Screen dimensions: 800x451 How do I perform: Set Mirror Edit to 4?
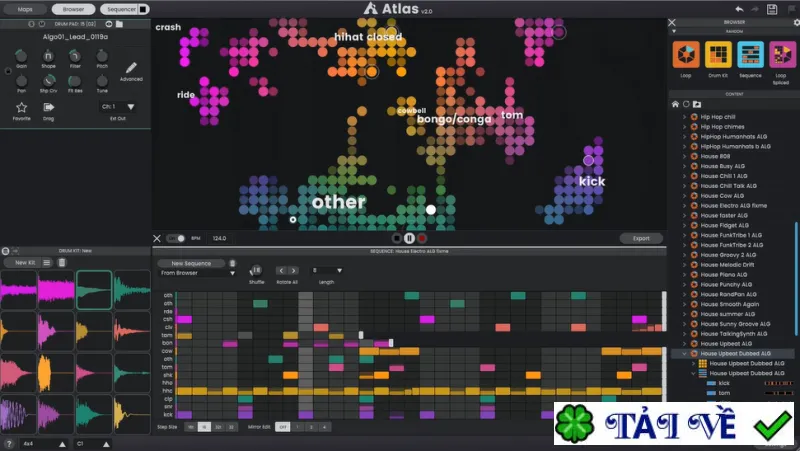[324, 427]
